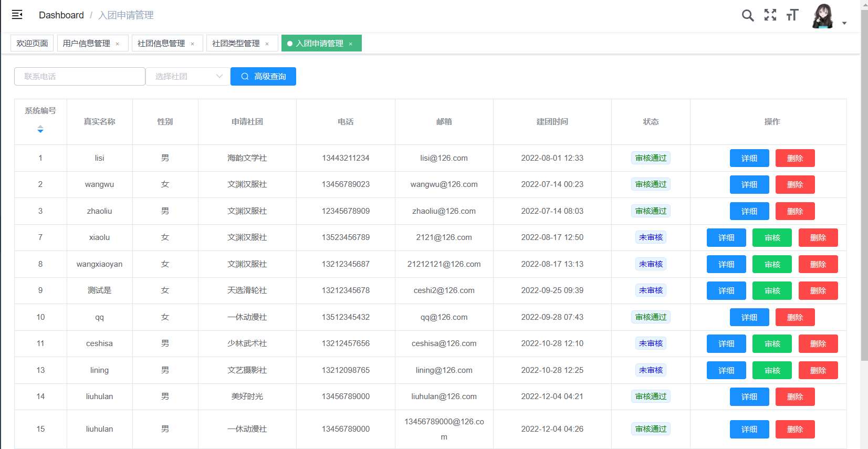The width and height of the screenshot is (868, 449).
Task: Open the font size setting icon
Action: tap(792, 15)
